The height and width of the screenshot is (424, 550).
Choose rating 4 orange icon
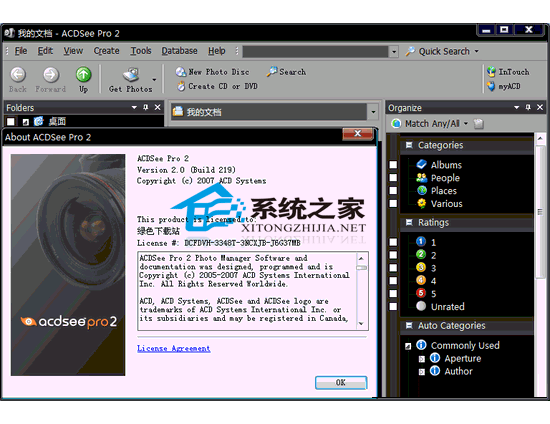click(421, 280)
